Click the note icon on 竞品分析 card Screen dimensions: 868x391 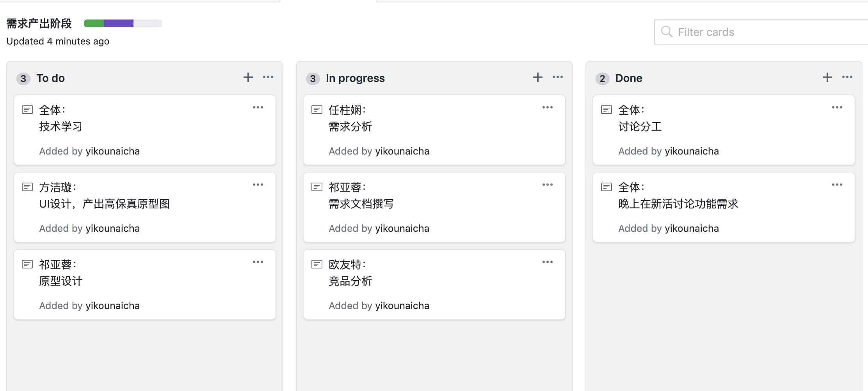(317, 264)
